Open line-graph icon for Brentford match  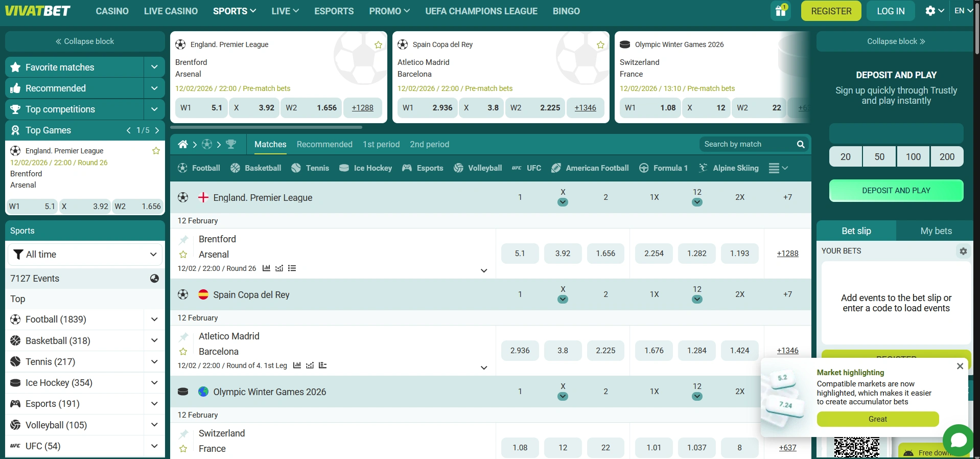pos(279,268)
